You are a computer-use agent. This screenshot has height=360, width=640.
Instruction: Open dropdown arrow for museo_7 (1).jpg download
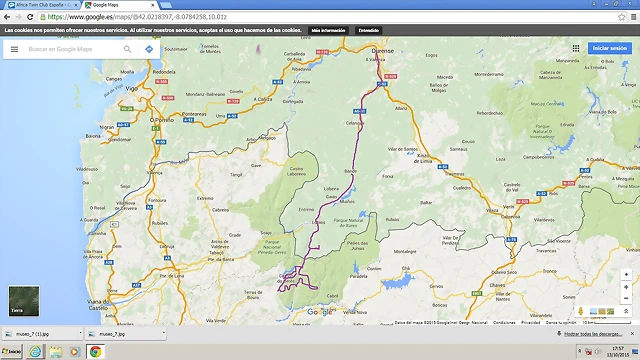(x=80, y=333)
